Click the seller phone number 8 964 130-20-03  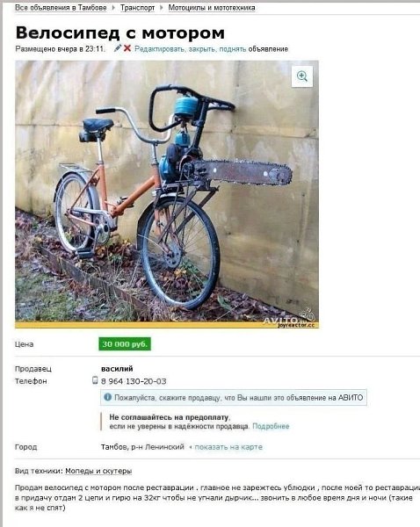(134, 381)
